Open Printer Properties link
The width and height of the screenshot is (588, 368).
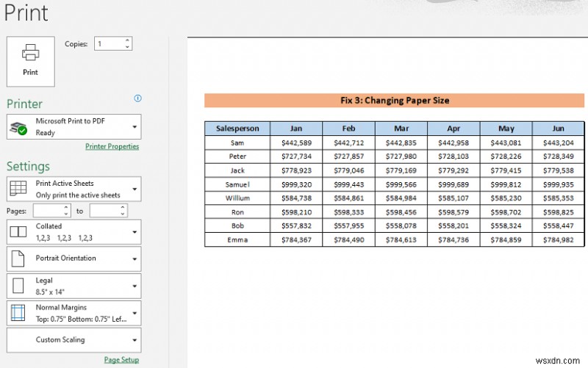click(x=112, y=146)
